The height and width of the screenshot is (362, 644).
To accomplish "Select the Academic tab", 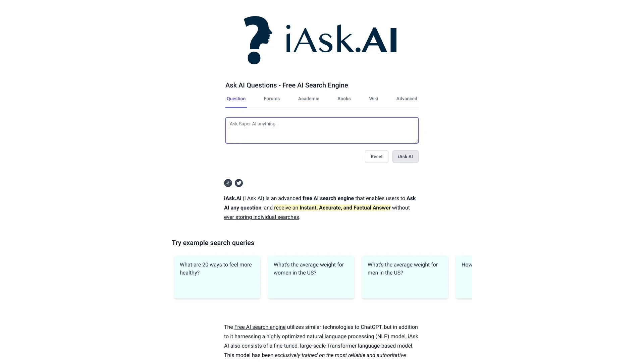I will click(x=308, y=99).
